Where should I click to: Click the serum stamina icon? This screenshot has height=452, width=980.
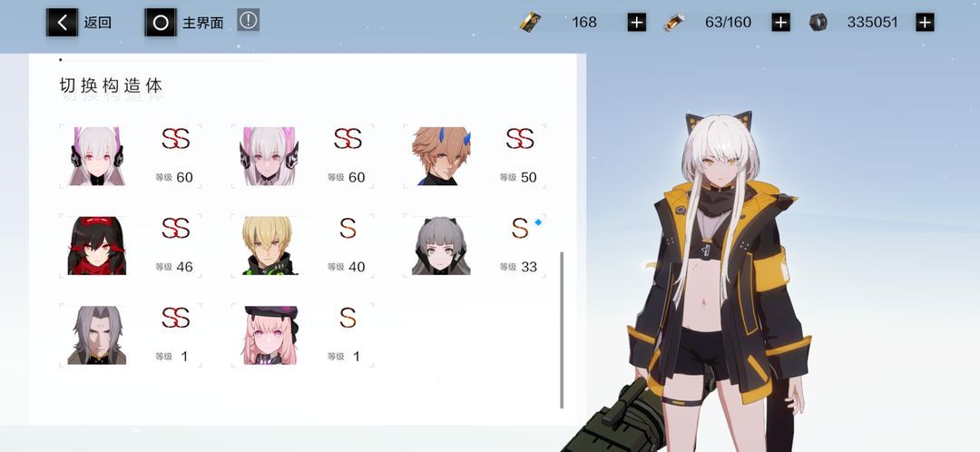[673, 23]
